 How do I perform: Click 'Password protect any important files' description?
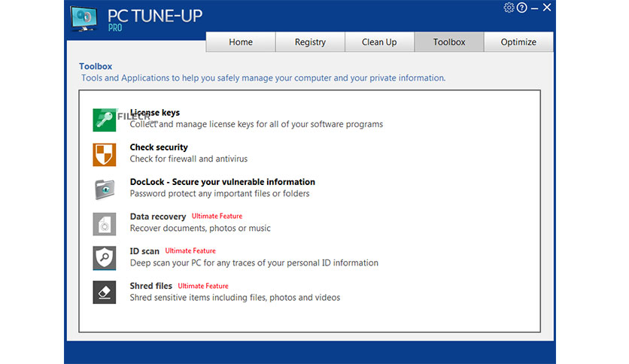coord(220,193)
